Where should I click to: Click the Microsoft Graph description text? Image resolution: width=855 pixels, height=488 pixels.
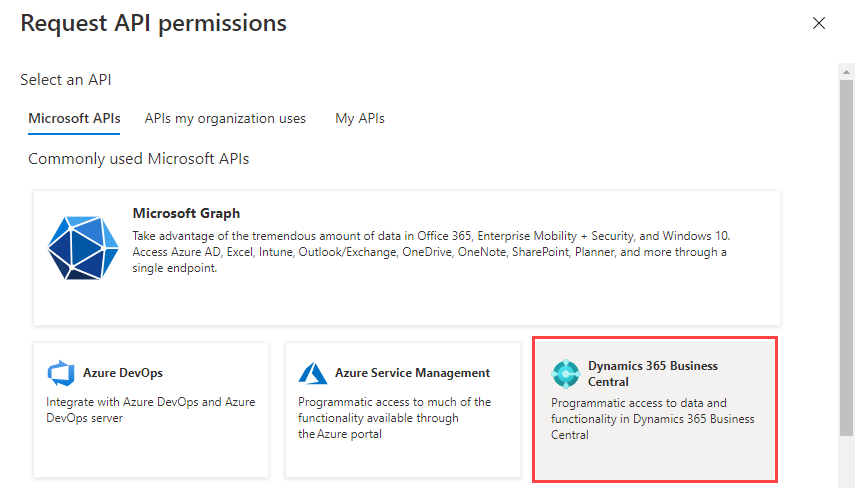click(431, 252)
